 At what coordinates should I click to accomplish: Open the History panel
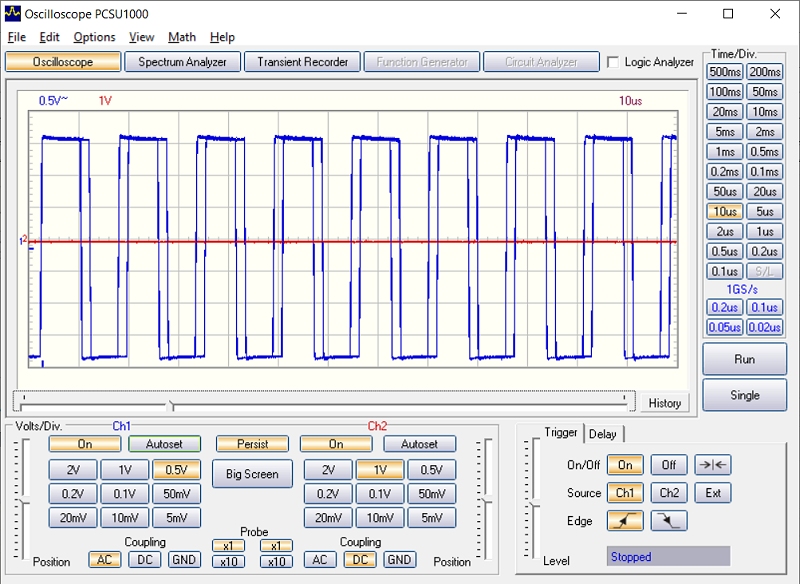pyautogui.click(x=664, y=403)
